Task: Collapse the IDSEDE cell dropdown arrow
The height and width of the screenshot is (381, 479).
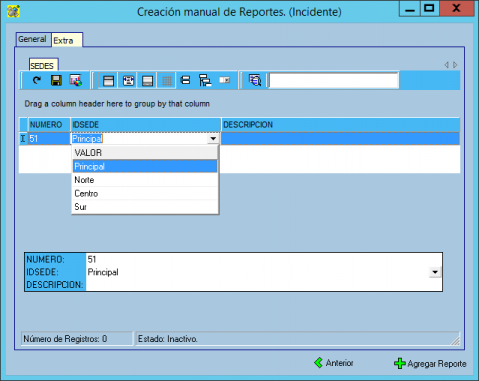Action: 213,139
